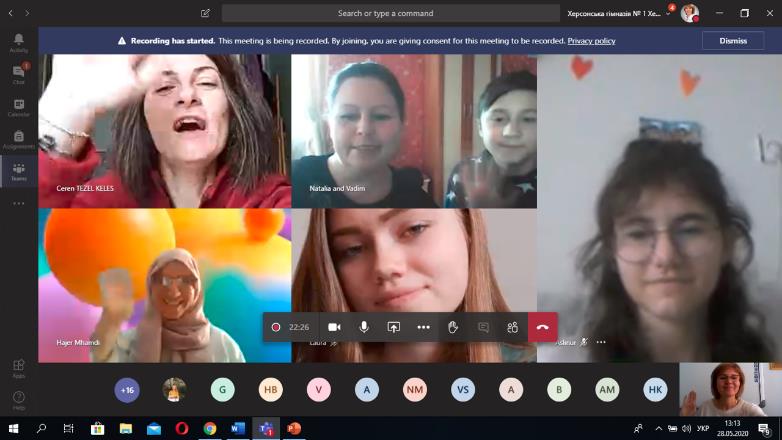Switch to the Calendar tab in the sidebar
The height and width of the screenshot is (440, 782).
[18, 107]
